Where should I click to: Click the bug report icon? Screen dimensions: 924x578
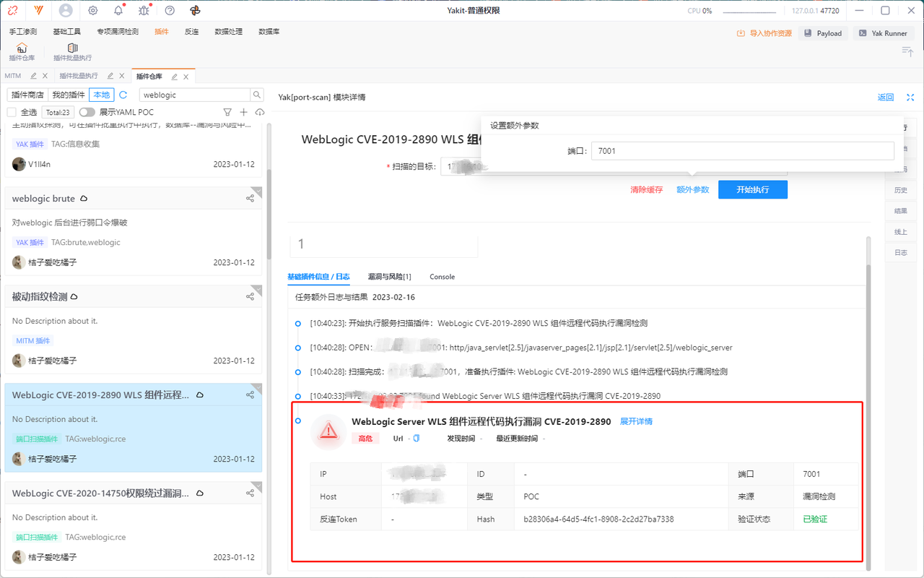point(144,11)
